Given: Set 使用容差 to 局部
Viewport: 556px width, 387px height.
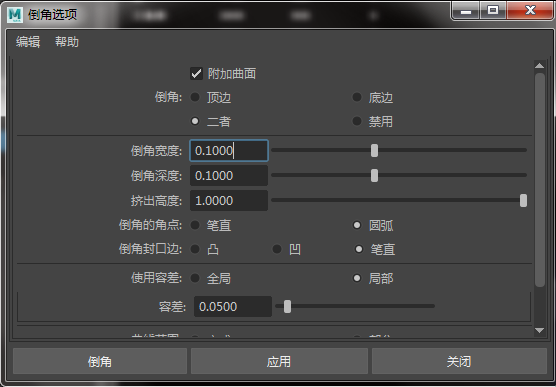Looking at the screenshot, I should 357,278.
